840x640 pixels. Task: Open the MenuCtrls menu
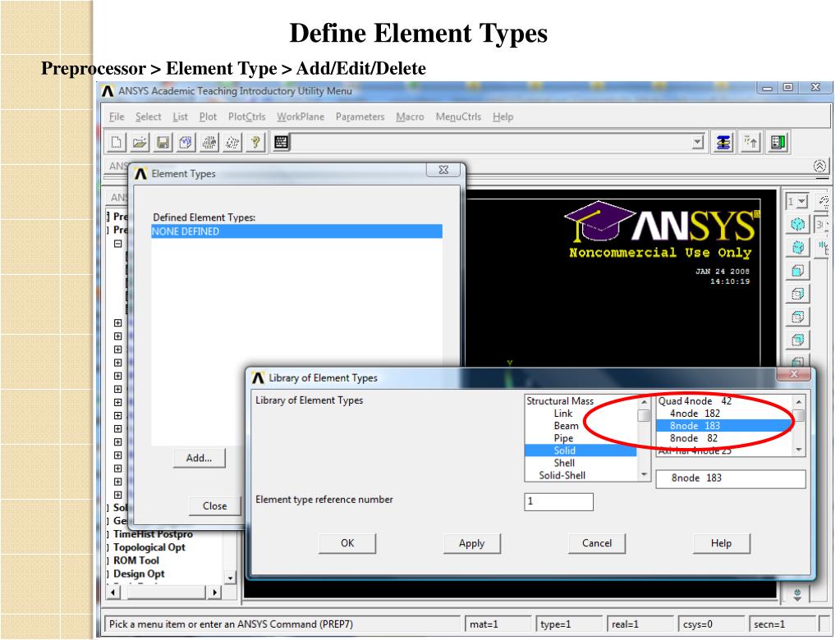point(458,117)
